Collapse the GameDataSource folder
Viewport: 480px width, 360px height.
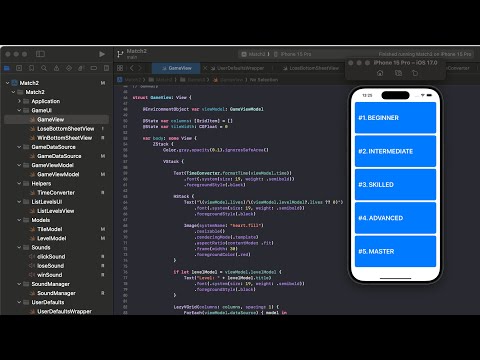click(19, 147)
